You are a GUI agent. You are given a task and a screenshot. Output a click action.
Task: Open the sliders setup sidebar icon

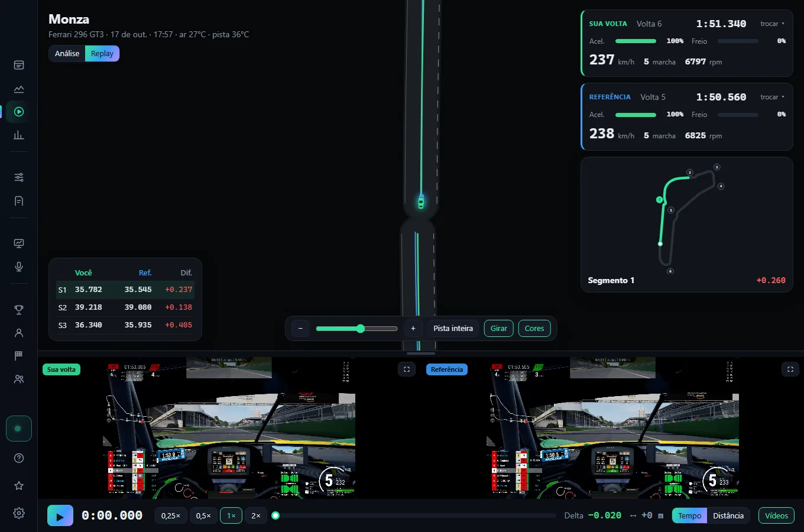pyautogui.click(x=19, y=177)
